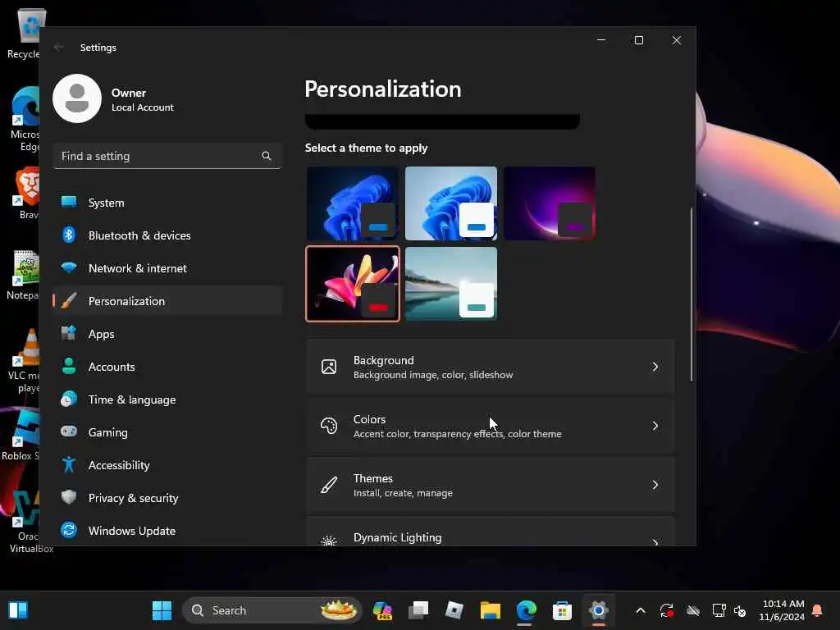Click the network display tray icon
Screen dimensions: 840x630
[x=719, y=610]
